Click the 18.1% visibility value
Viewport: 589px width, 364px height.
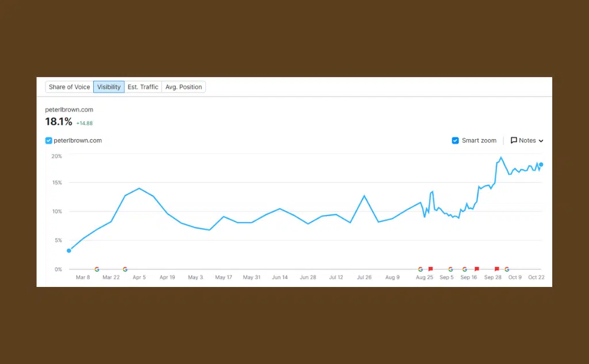click(59, 122)
